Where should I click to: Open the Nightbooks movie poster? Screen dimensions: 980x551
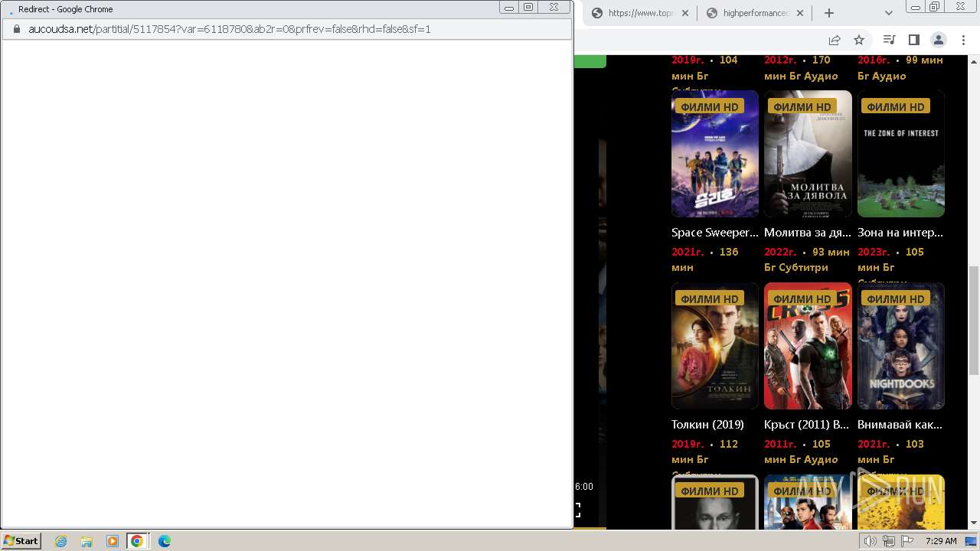pyautogui.click(x=901, y=346)
